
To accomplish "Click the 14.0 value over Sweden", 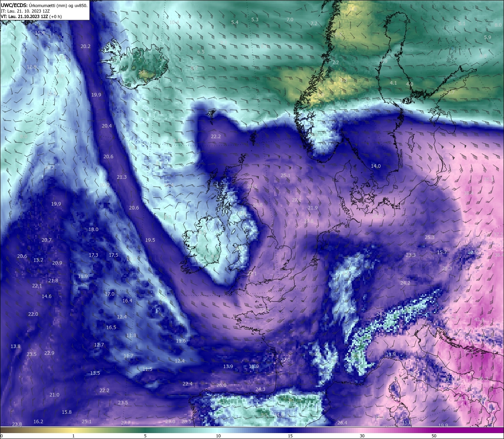I will click(x=376, y=166).
